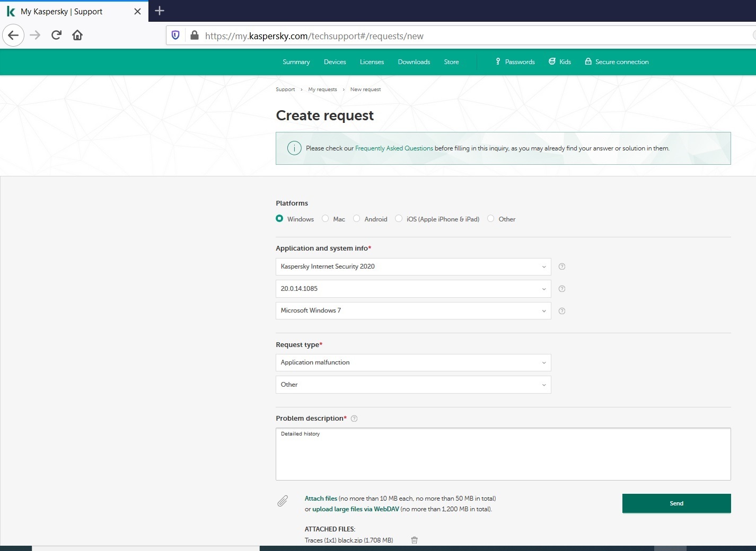Open the Store section
The width and height of the screenshot is (756, 551).
coord(452,62)
